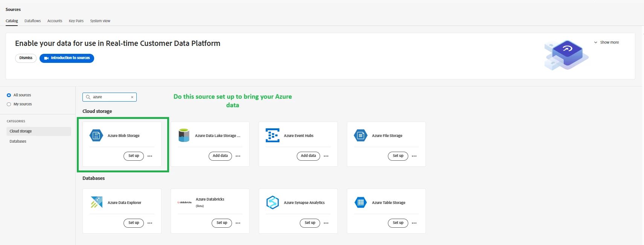Image resolution: width=644 pixels, height=245 pixels.
Task: Switch to the Catalog tab
Action: (12, 21)
